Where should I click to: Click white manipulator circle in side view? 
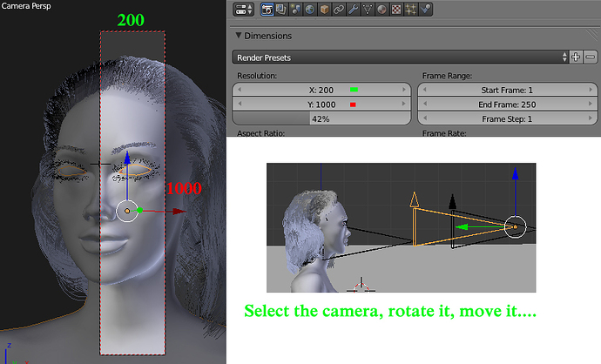pos(515,226)
